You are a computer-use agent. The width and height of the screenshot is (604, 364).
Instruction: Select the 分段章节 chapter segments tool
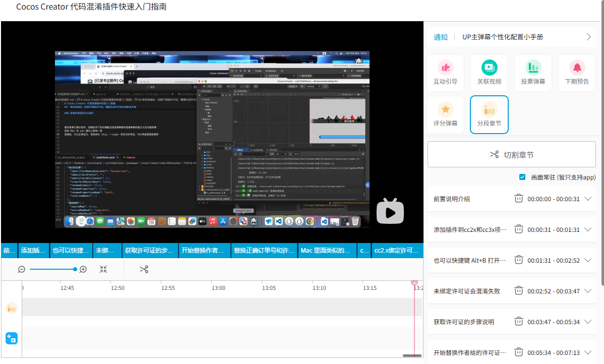coord(489,115)
